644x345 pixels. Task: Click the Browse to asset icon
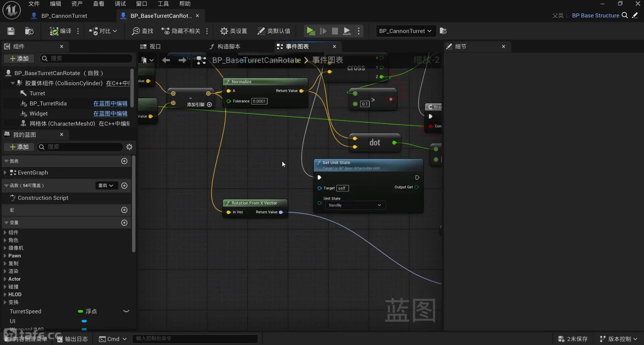coord(29,31)
